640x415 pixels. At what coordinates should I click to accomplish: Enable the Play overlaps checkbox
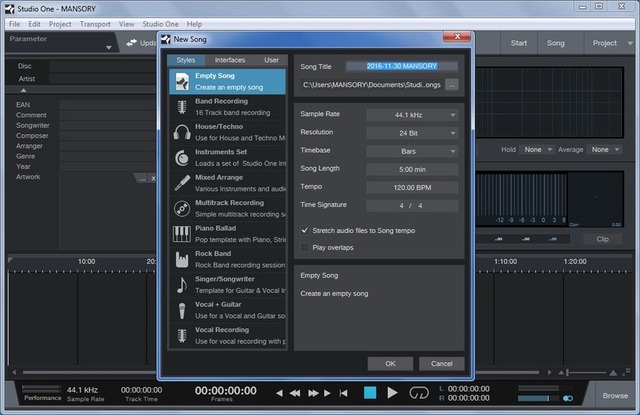click(306, 247)
